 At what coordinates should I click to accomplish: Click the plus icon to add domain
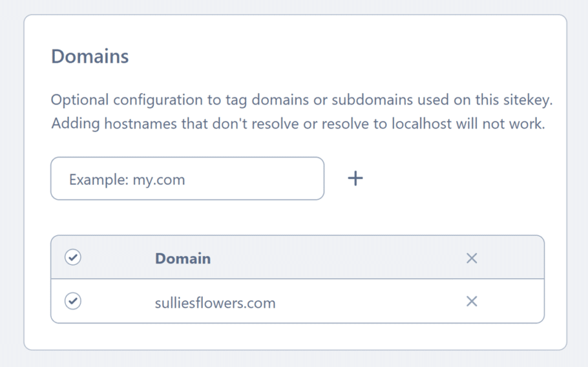pos(355,178)
